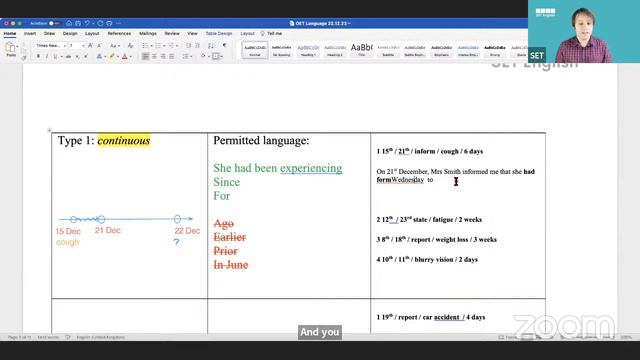Click the 22 Dec timeline label
Viewport: 640px width, 360px height.
click(187, 231)
